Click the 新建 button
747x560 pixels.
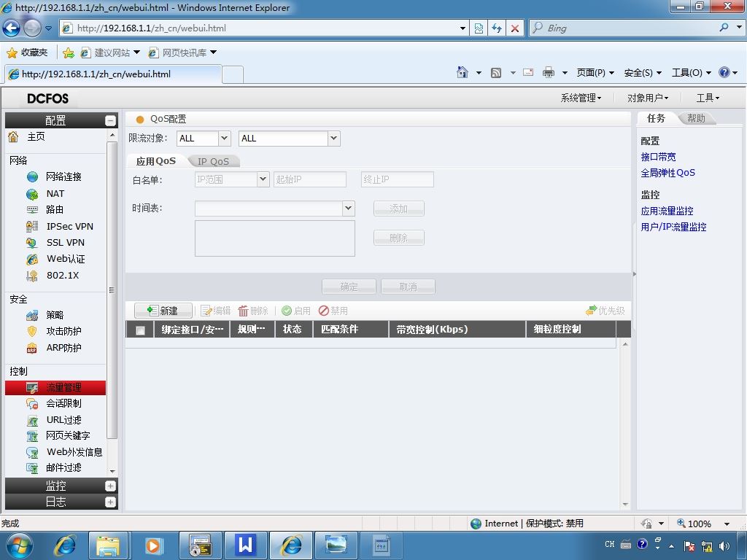click(163, 311)
